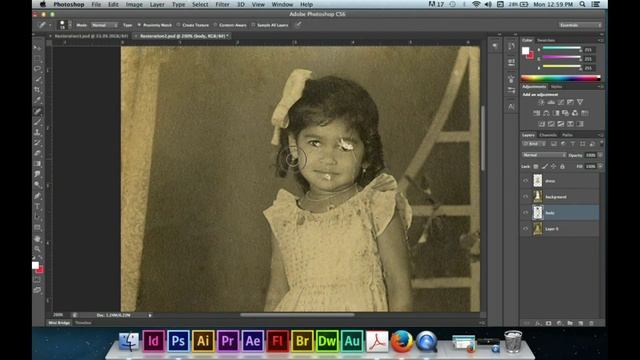Switch to the Swatches tab
The height and width of the screenshot is (360, 640).
point(546,40)
